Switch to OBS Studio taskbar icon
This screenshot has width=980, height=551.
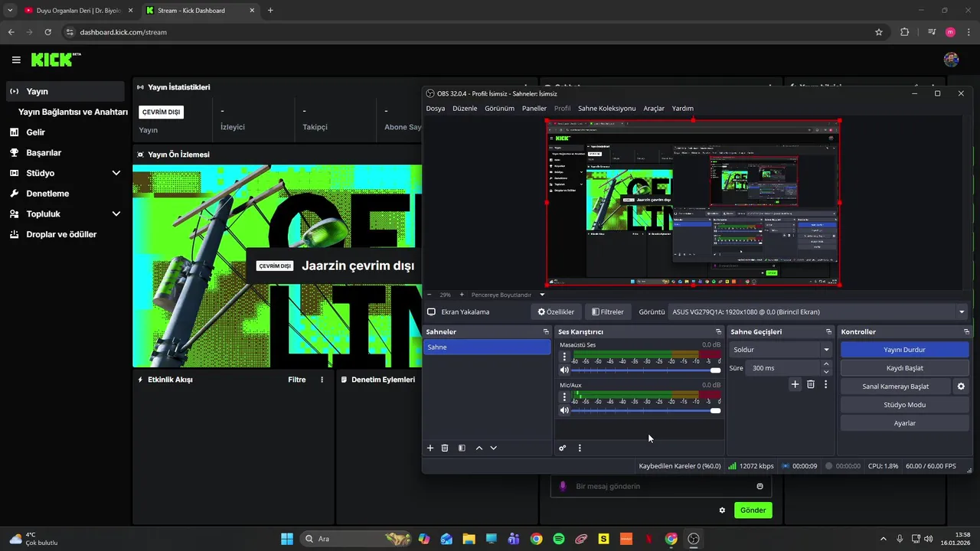(694, 539)
